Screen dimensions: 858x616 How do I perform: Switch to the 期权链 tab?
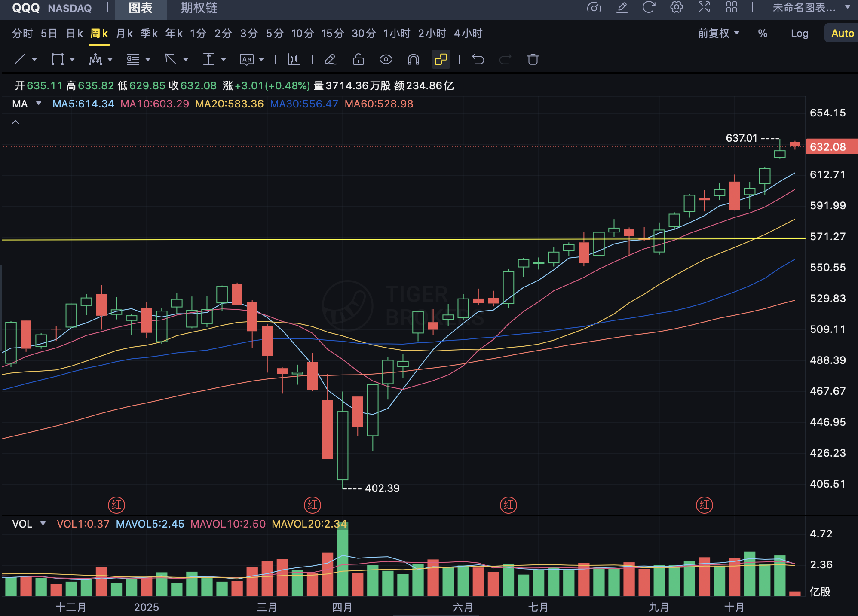click(x=199, y=8)
